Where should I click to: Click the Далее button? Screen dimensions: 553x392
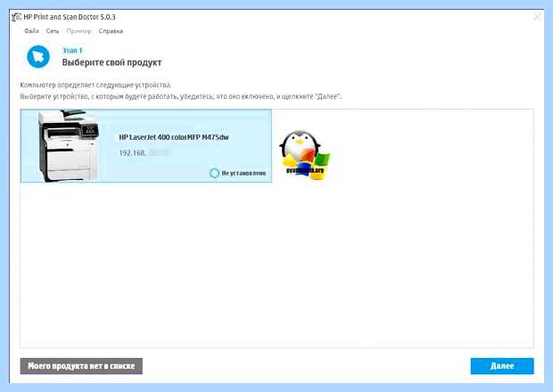click(502, 366)
